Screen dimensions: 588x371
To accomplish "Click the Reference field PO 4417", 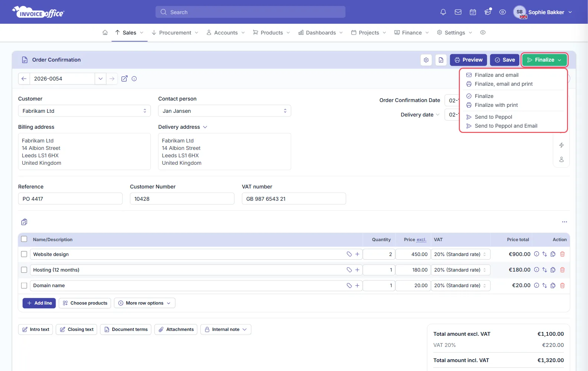I will tap(70, 199).
